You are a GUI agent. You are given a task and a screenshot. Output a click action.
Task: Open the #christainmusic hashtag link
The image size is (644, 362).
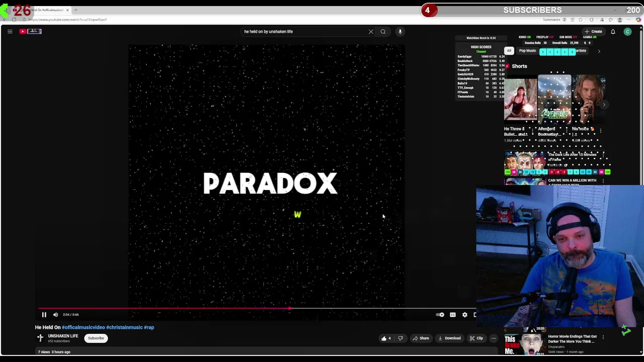pos(124,327)
